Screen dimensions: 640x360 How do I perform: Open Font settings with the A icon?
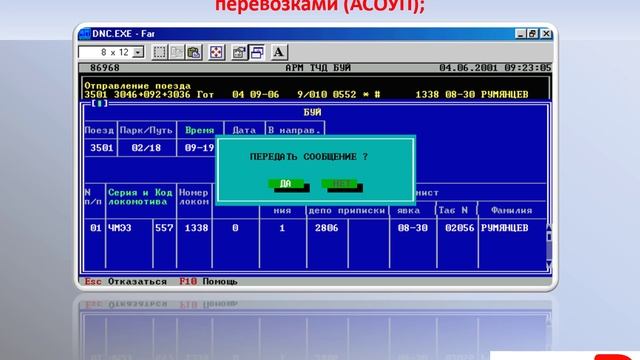point(279,52)
